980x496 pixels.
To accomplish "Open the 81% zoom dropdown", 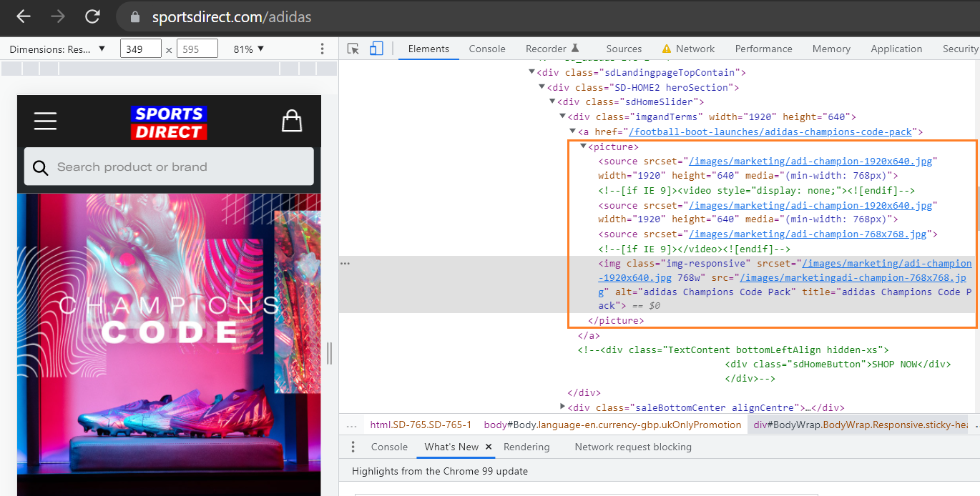I will (x=249, y=49).
